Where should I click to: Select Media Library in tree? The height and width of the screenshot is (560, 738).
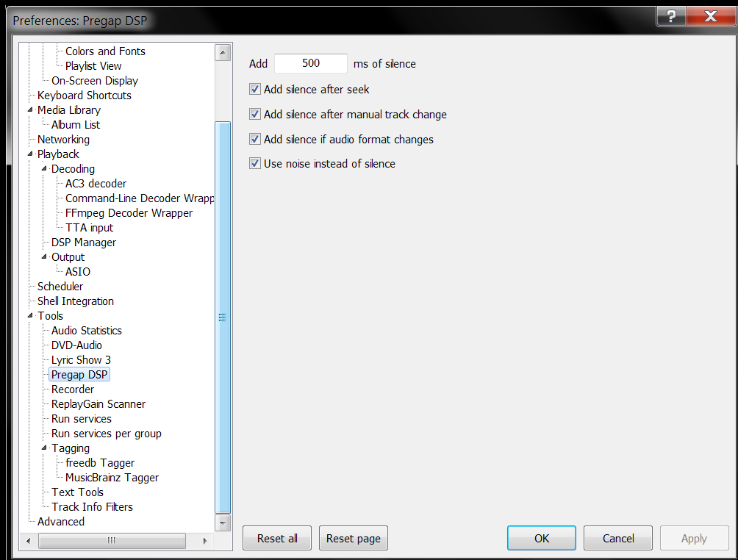pos(68,110)
